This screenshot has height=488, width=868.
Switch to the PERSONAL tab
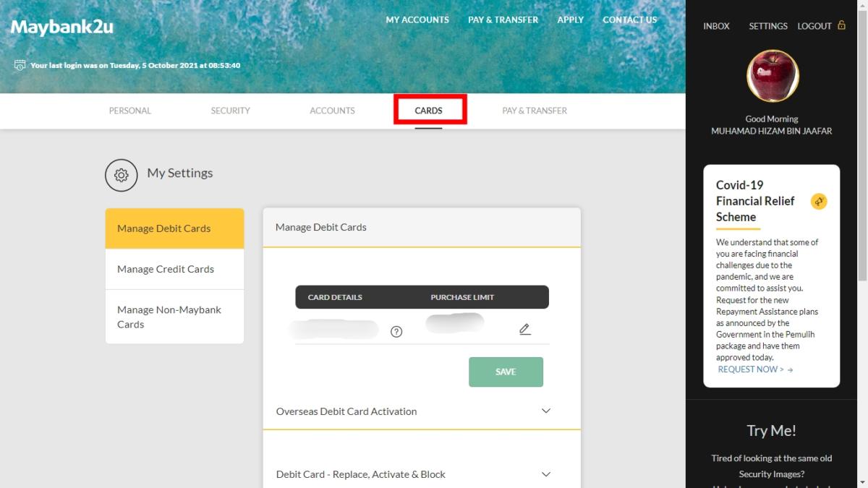130,111
